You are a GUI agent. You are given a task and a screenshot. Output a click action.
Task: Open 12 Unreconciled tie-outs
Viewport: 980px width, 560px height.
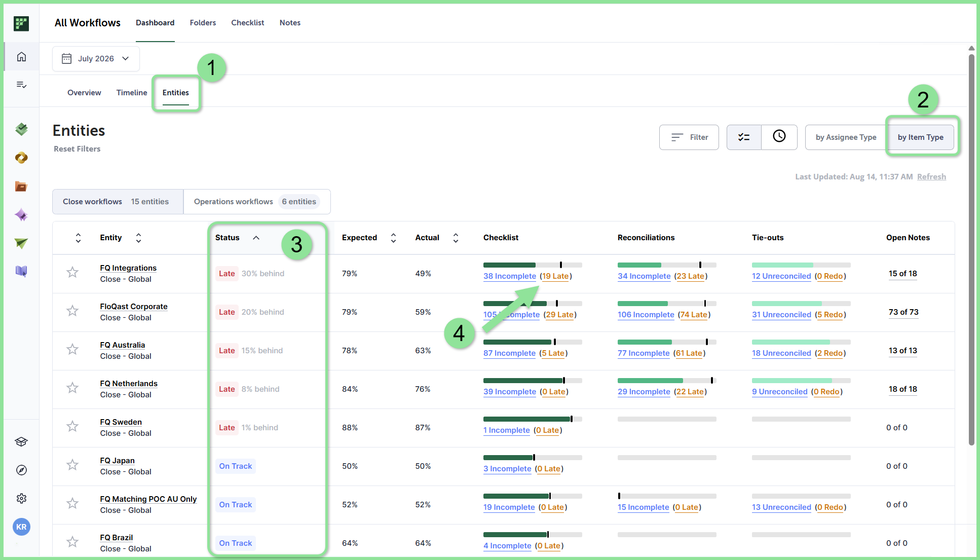[781, 276]
